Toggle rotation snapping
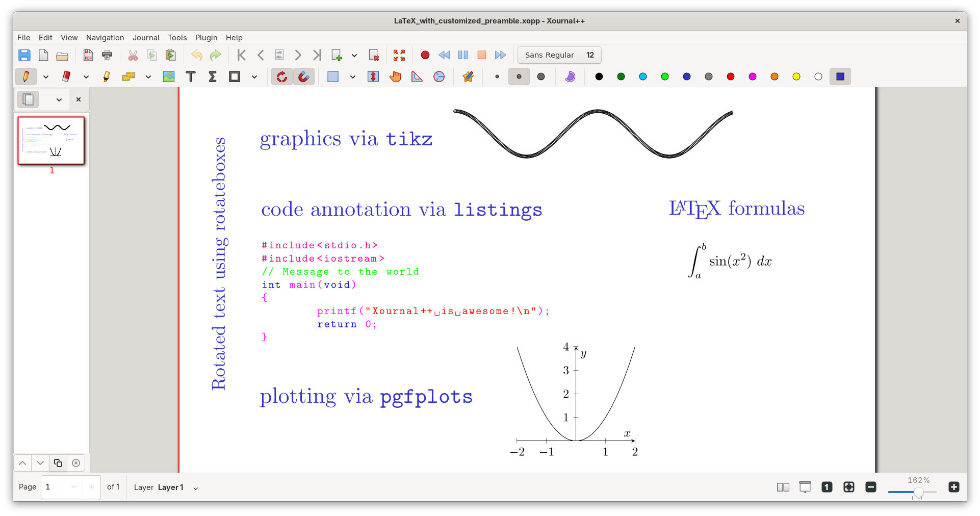Image resolution: width=980 pixels, height=516 pixels. click(x=281, y=76)
